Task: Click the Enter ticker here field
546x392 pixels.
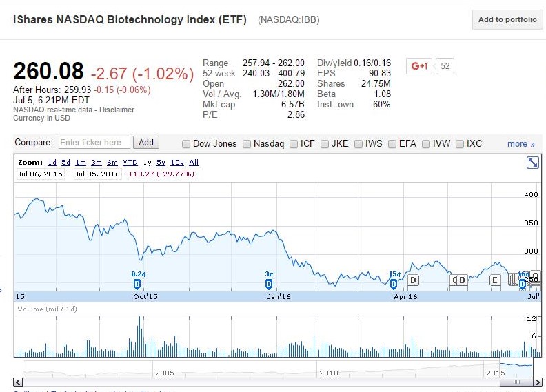Action: pos(94,142)
